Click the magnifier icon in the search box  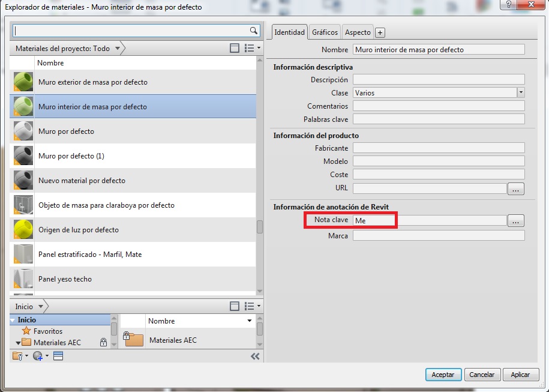point(253,30)
